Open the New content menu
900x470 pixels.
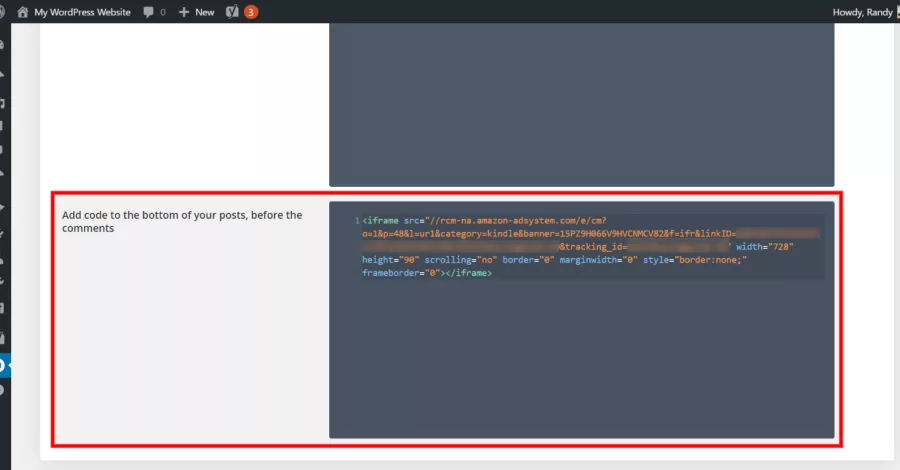coord(204,12)
